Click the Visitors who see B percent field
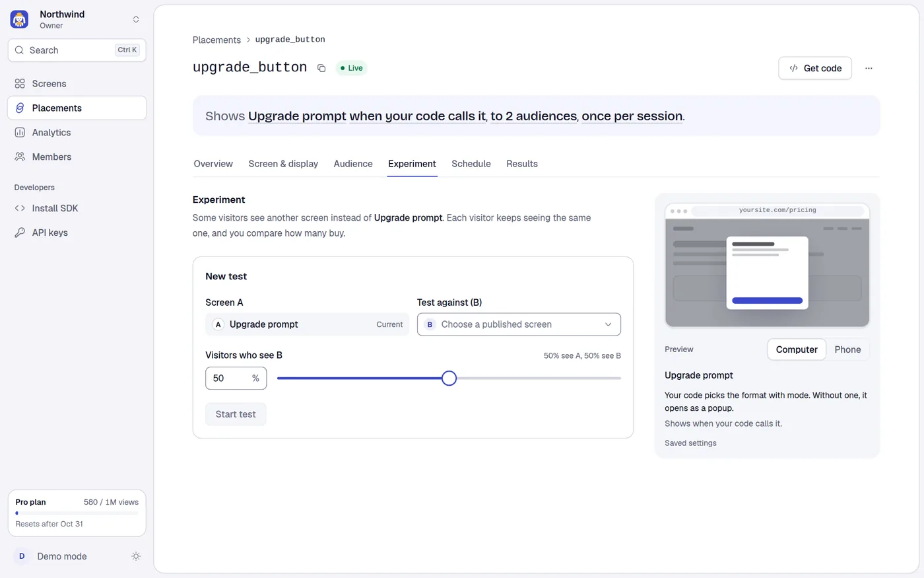The width and height of the screenshot is (924, 578). tap(236, 379)
